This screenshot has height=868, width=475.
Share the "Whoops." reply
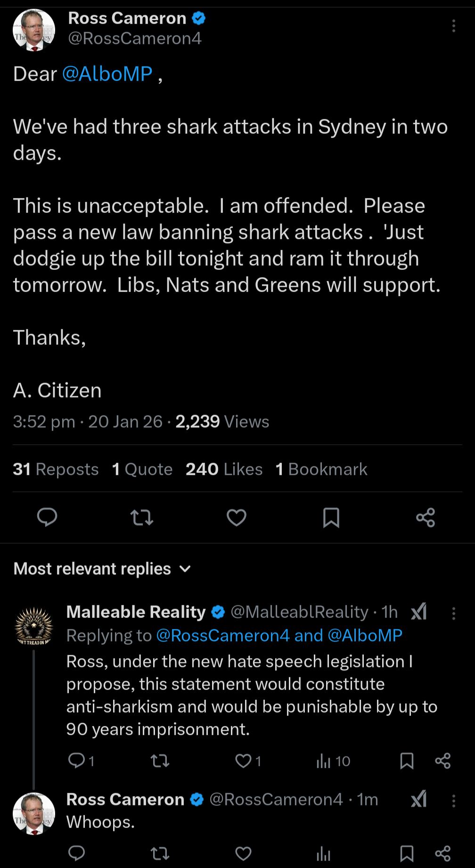pyautogui.click(x=442, y=853)
